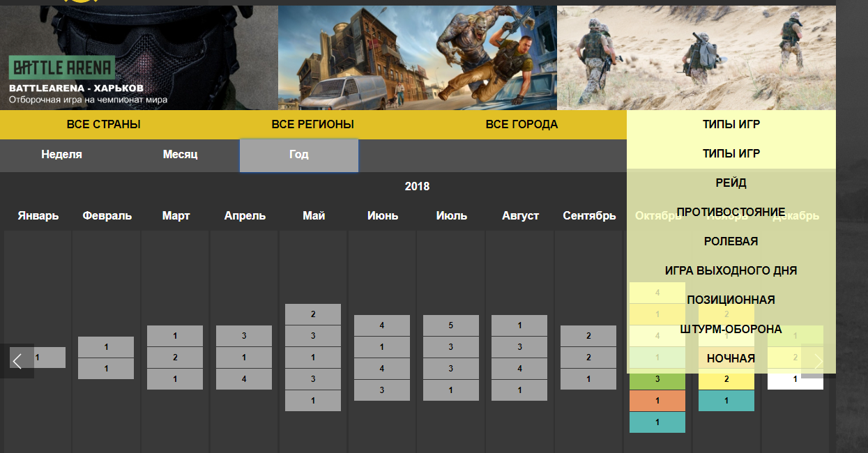Image resolution: width=868 pixels, height=453 pixels.
Task: Open July's cell showing 1
Action: pyautogui.click(x=451, y=390)
